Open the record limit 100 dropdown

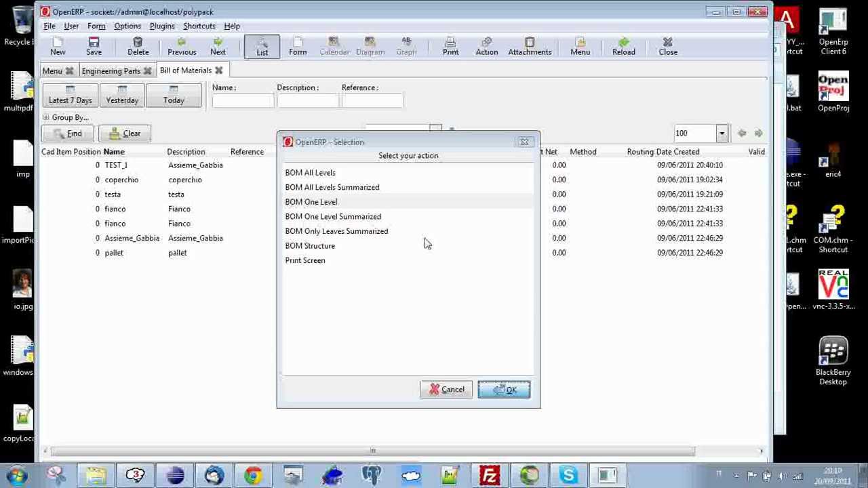(x=722, y=134)
